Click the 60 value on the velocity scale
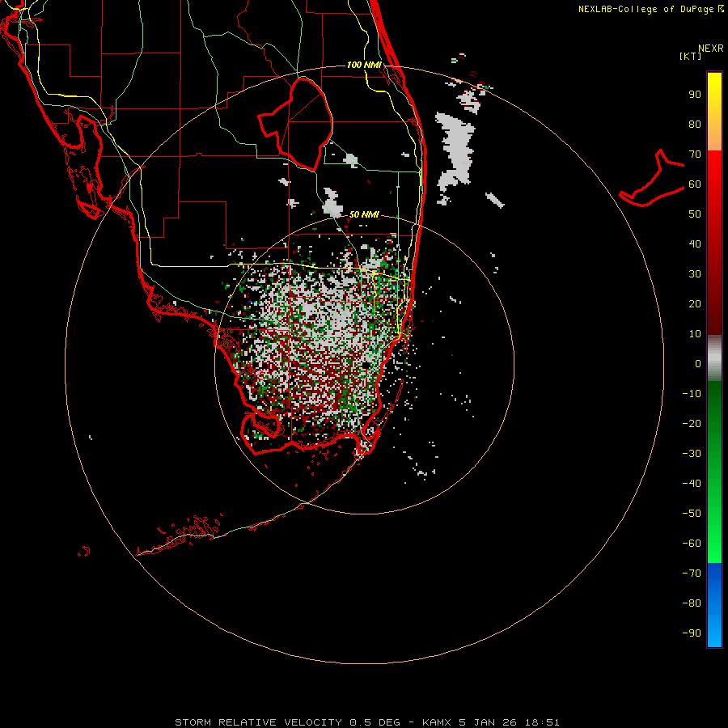Viewport: 728px width, 728px height. point(695,184)
